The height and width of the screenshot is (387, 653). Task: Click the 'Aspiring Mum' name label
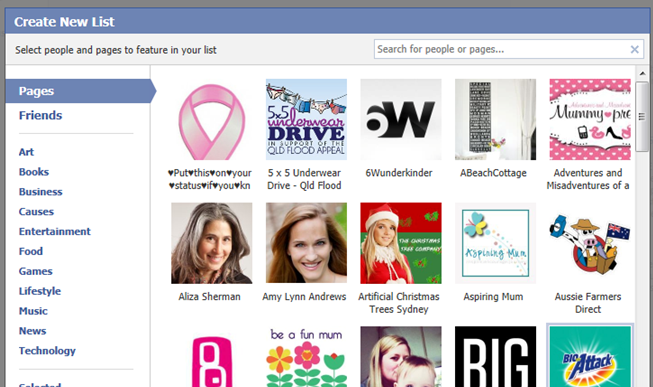tap(493, 297)
